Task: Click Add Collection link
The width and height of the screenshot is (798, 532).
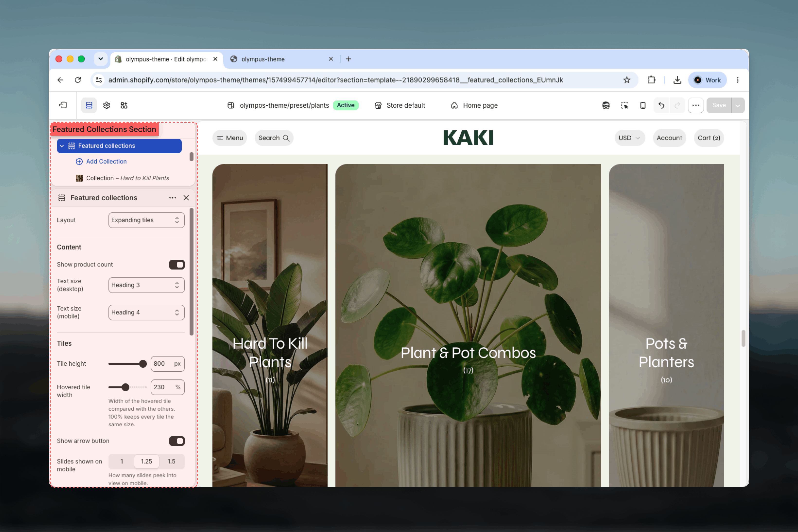Action: click(x=101, y=162)
